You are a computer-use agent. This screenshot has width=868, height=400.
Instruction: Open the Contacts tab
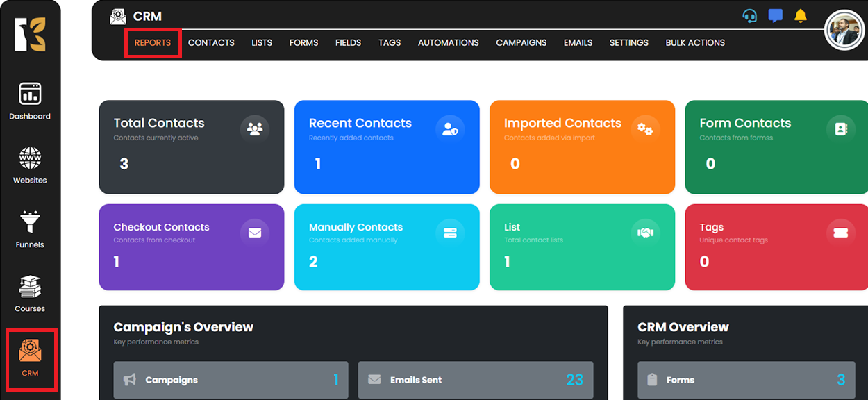coord(211,42)
